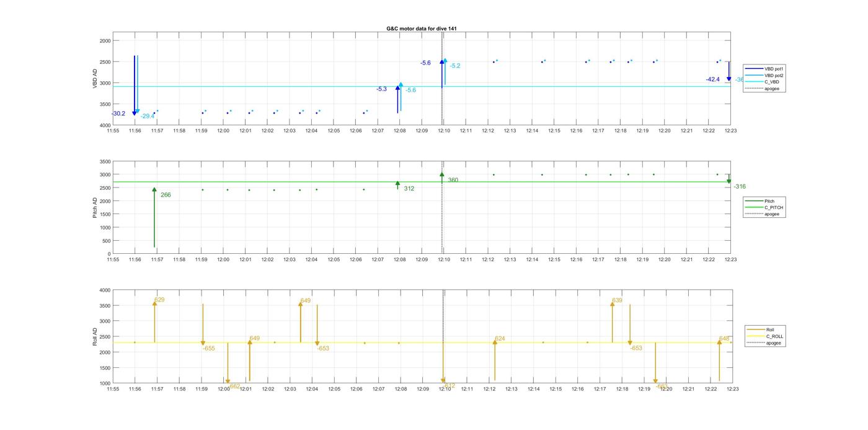868x430 pixels.
Task: Click the roll up arrow labeled 629
Action: (x=154, y=322)
